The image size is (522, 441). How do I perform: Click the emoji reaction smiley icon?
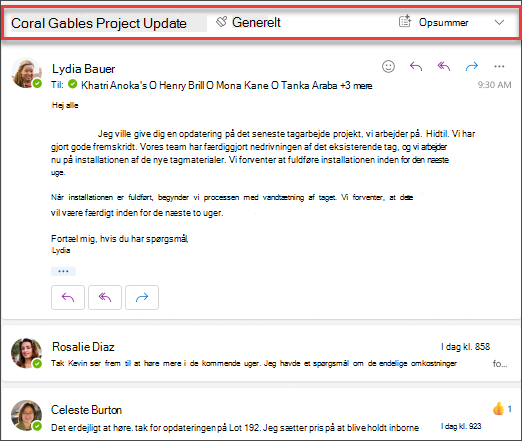click(388, 66)
